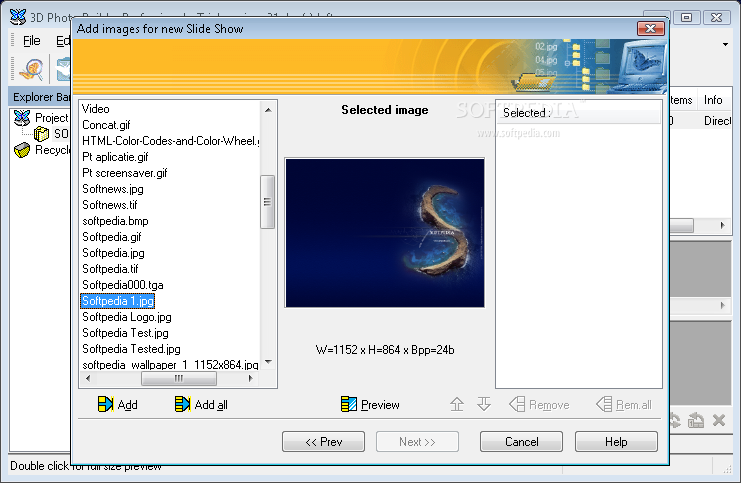Screen dimensions: 741x483
Task: Click the right scroll arrow in main window panel
Action: (723, 225)
